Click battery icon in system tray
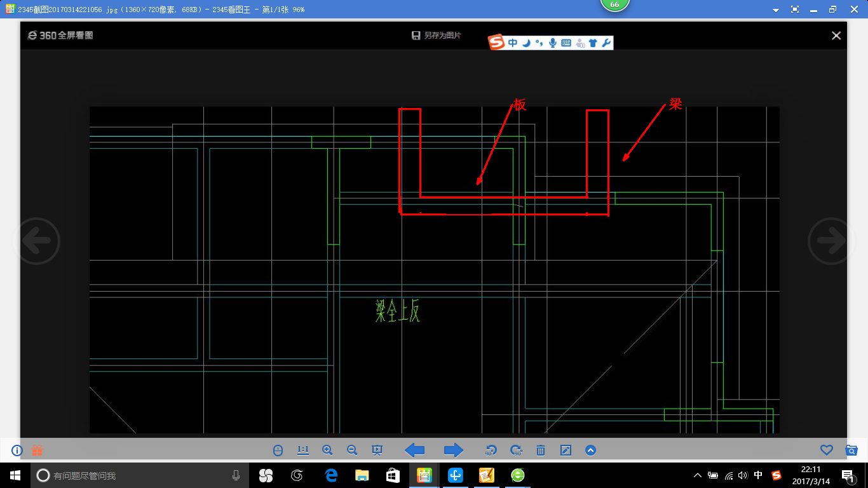 click(x=713, y=475)
